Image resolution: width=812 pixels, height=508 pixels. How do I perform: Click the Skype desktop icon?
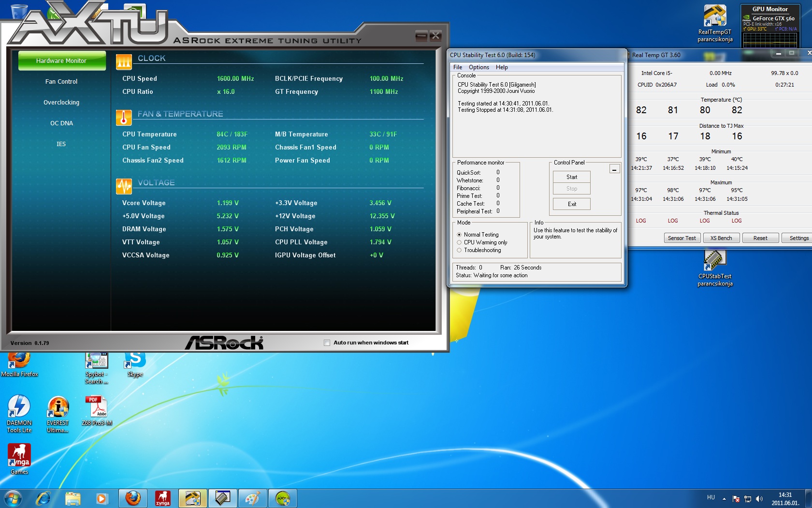click(135, 361)
